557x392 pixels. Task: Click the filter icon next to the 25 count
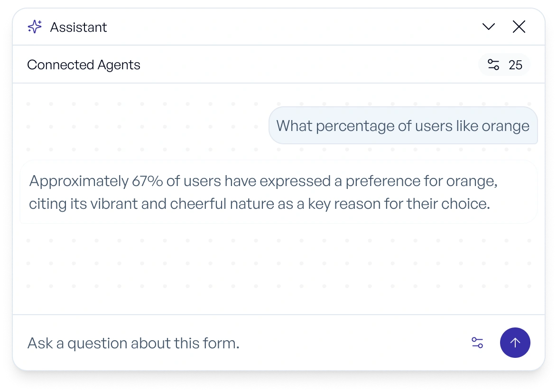492,65
